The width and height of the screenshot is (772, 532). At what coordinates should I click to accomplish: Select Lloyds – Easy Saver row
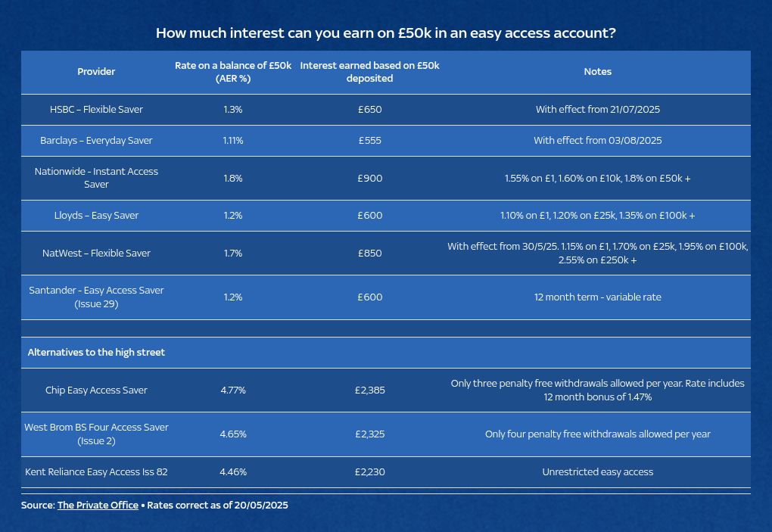[386, 216]
